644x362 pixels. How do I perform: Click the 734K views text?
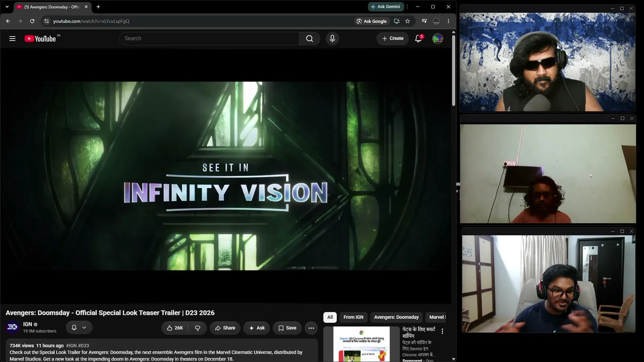click(22, 346)
